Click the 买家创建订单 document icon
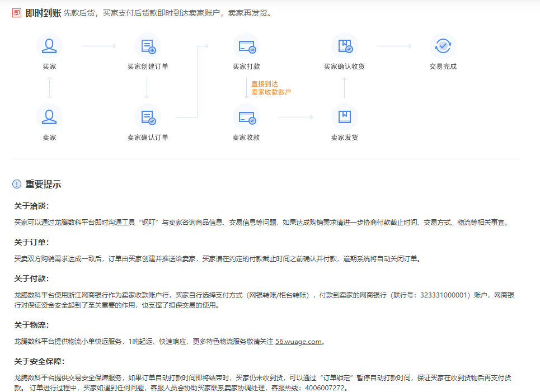This screenshot has width=540, height=392. click(x=148, y=46)
